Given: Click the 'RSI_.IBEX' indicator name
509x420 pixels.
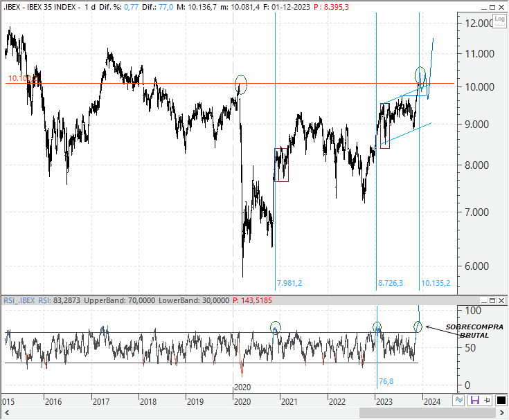Looking at the screenshot, I should (19, 300).
